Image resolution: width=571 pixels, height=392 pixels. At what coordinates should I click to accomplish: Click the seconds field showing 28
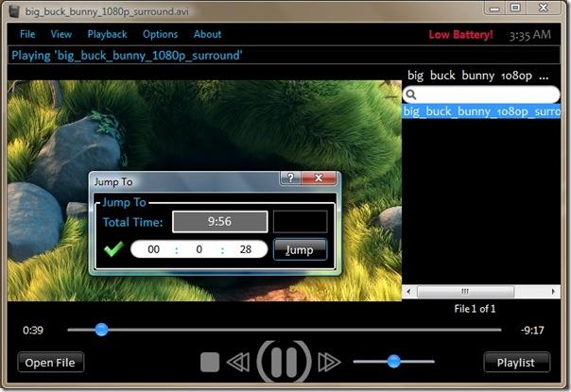click(246, 249)
